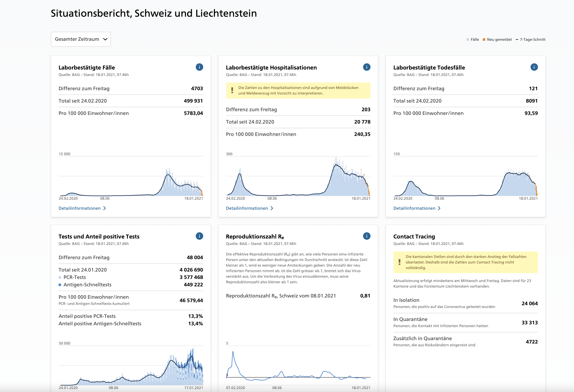Click warning exclamation icon in Contact Tracing notice
Screen dimensions: 574x392
(x=399, y=262)
